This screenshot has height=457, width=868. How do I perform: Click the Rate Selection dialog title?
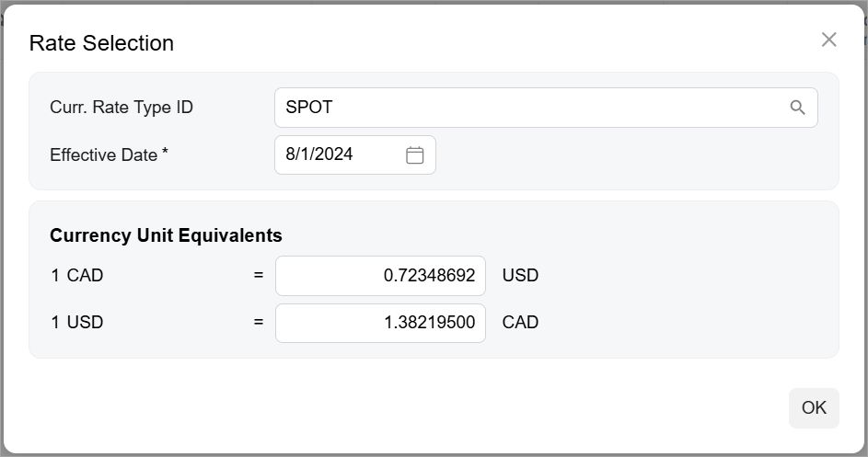point(101,43)
